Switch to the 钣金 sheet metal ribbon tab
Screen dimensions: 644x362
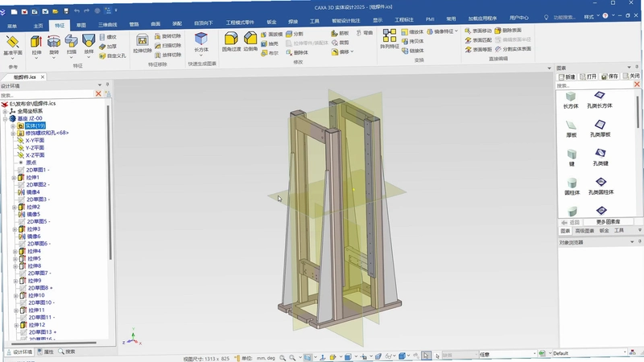pos(271,23)
